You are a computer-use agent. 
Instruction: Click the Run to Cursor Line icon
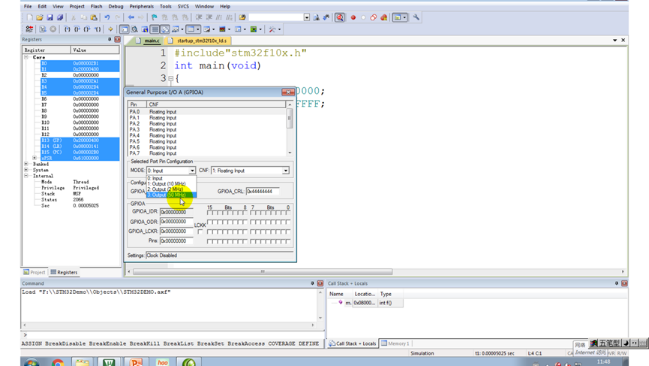point(97,29)
